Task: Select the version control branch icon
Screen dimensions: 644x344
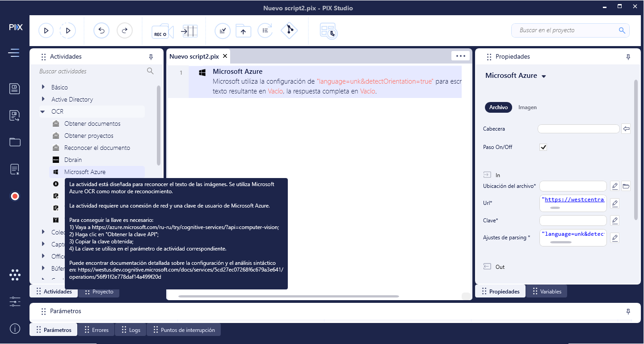Action: coord(289,30)
